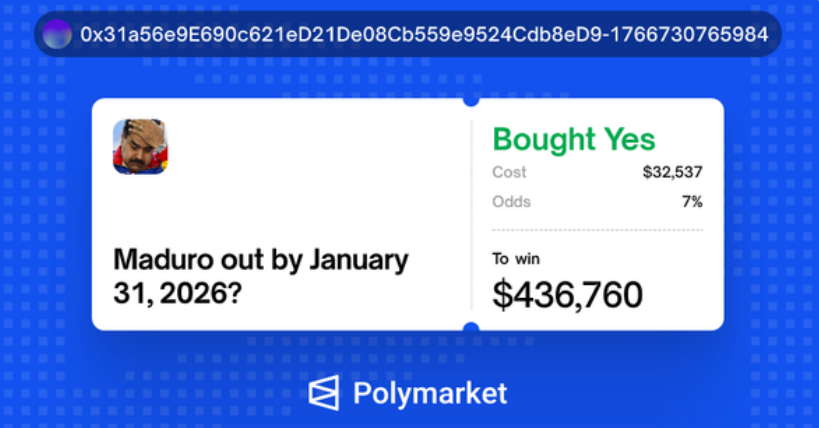
Task: Select the wallet address text 0x31a56e9E
Action: click(x=120, y=34)
